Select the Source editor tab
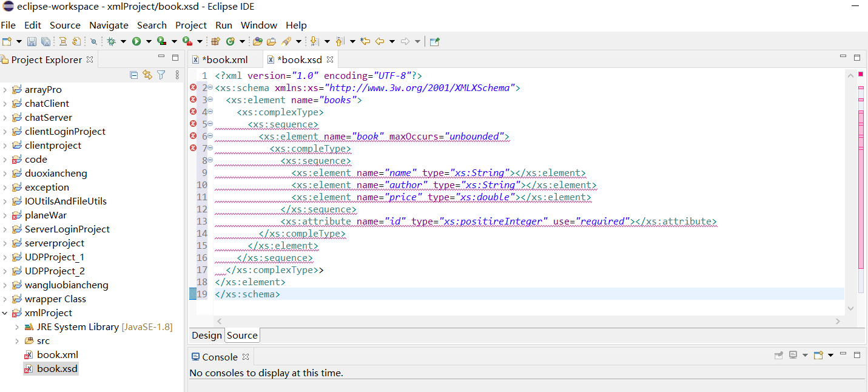Viewport: 868px width, 392px height. [x=242, y=336]
